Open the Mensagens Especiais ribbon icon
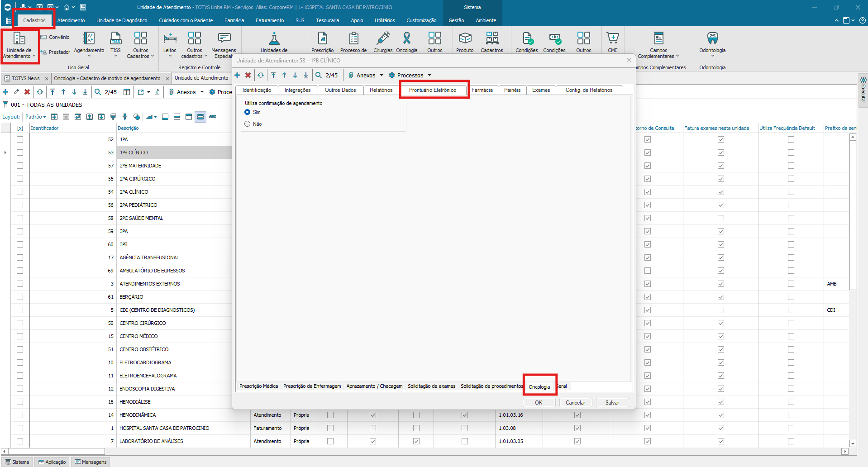 click(x=224, y=44)
